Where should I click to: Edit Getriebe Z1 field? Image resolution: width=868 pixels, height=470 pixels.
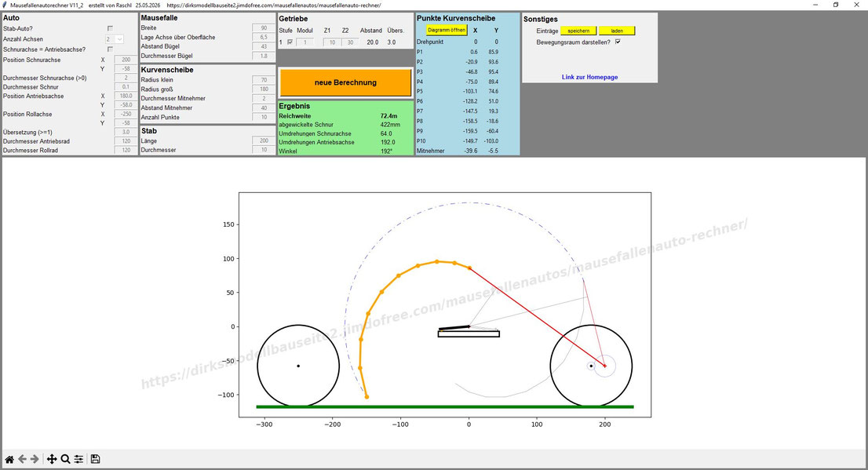pyautogui.click(x=332, y=42)
